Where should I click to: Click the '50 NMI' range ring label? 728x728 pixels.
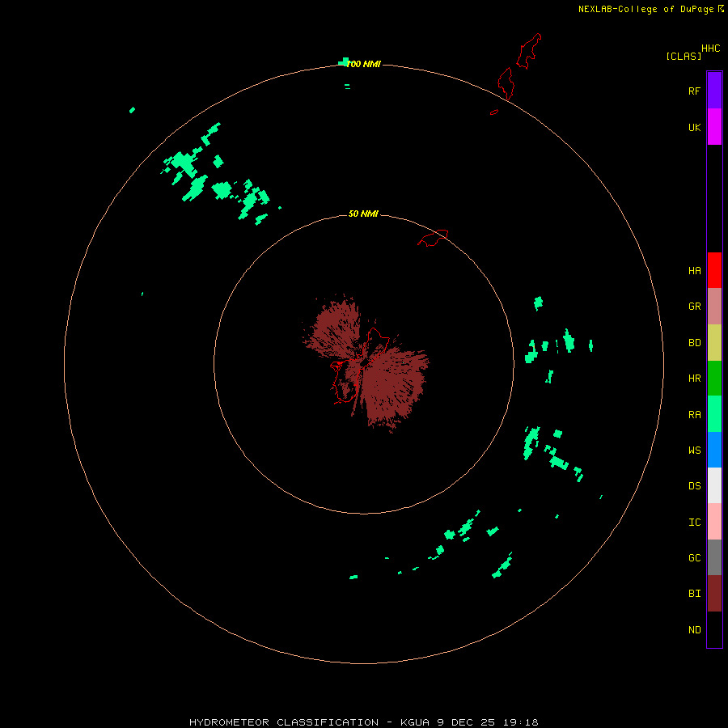[x=363, y=214]
